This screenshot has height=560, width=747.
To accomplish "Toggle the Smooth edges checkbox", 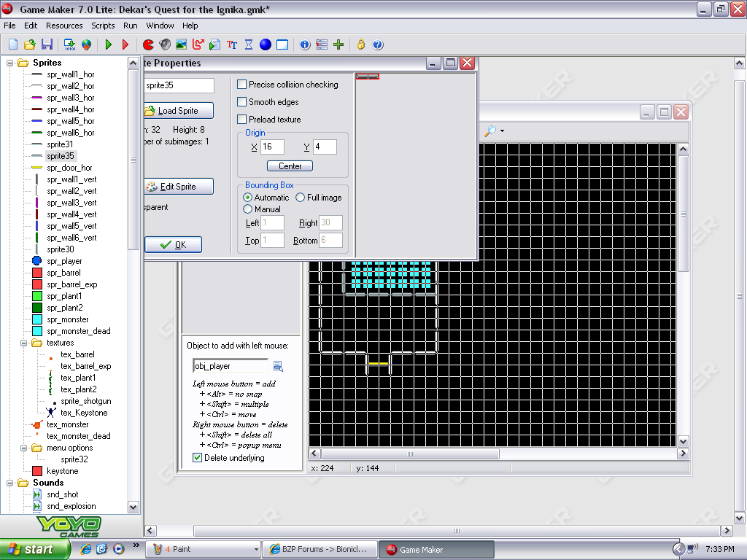I will [x=242, y=102].
